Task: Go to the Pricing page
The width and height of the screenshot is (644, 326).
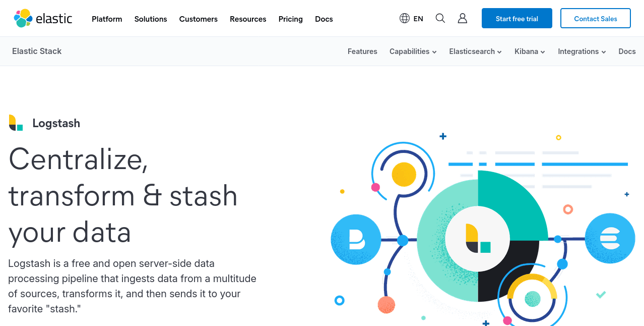Action: click(x=291, y=19)
